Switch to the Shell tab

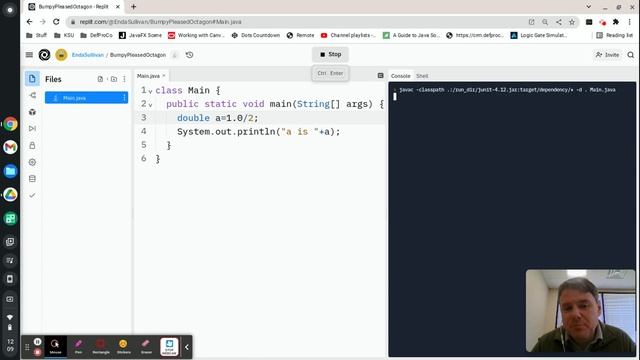tap(422, 76)
